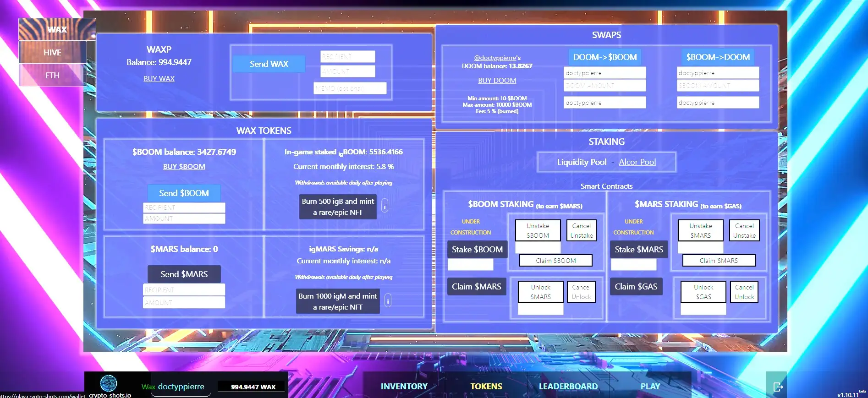Screen dimensions: 868x398
Task: Click the Claim $GAS button
Action: click(636, 287)
